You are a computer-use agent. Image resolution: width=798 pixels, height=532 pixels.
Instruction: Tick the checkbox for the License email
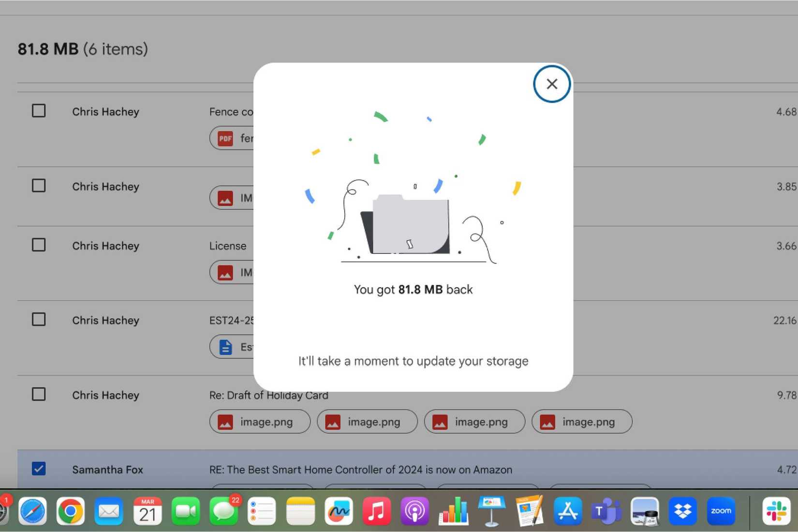pos(39,245)
